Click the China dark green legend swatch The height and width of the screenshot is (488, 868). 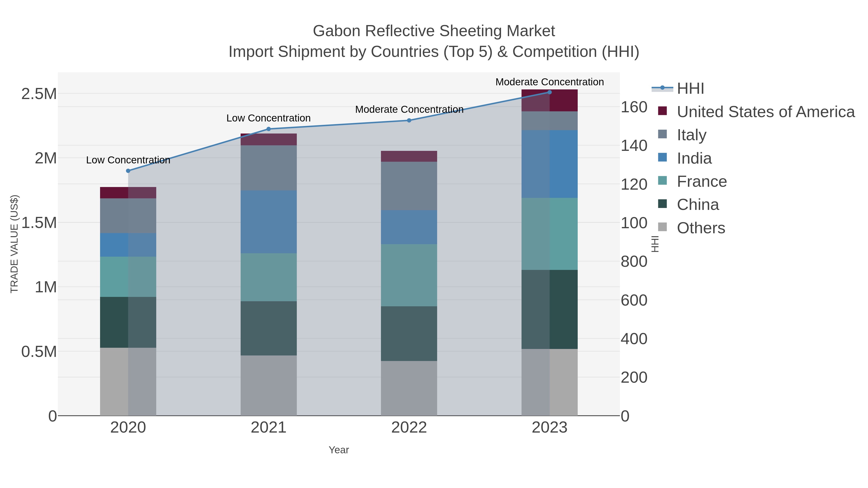(x=663, y=204)
